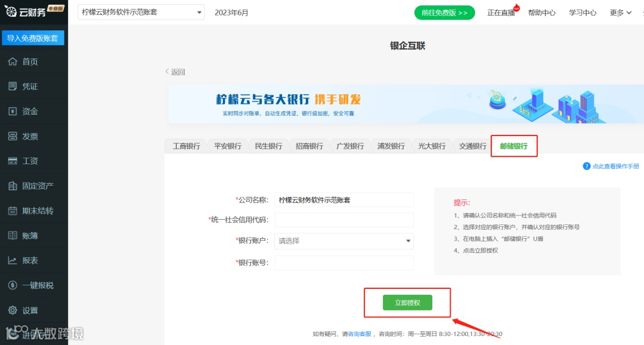The image size is (644, 345).
Task: Click the dollar icon beside 一键报税
Action: coord(13,285)
